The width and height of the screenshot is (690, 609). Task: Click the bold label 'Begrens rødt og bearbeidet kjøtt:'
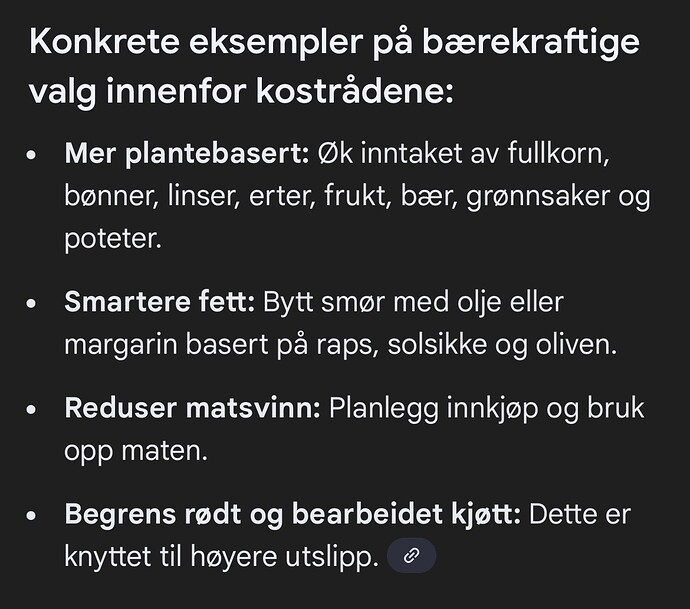[x=292, y=514]
